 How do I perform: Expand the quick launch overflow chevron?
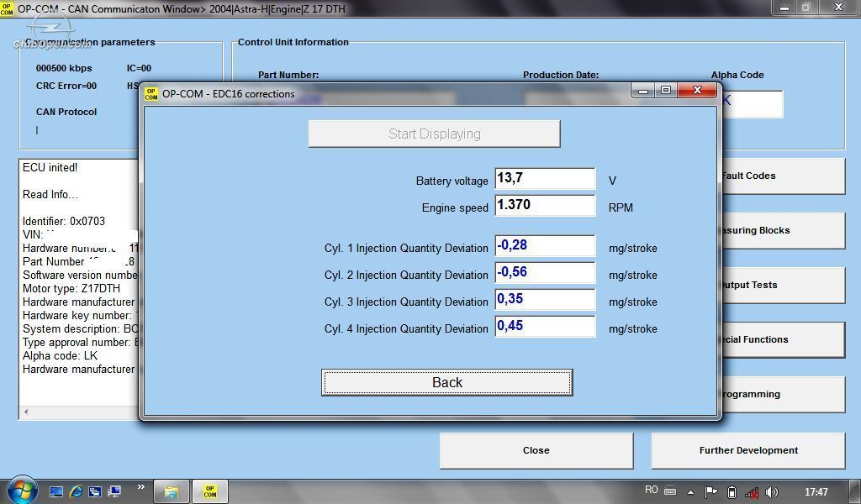[x=141, y=486]
